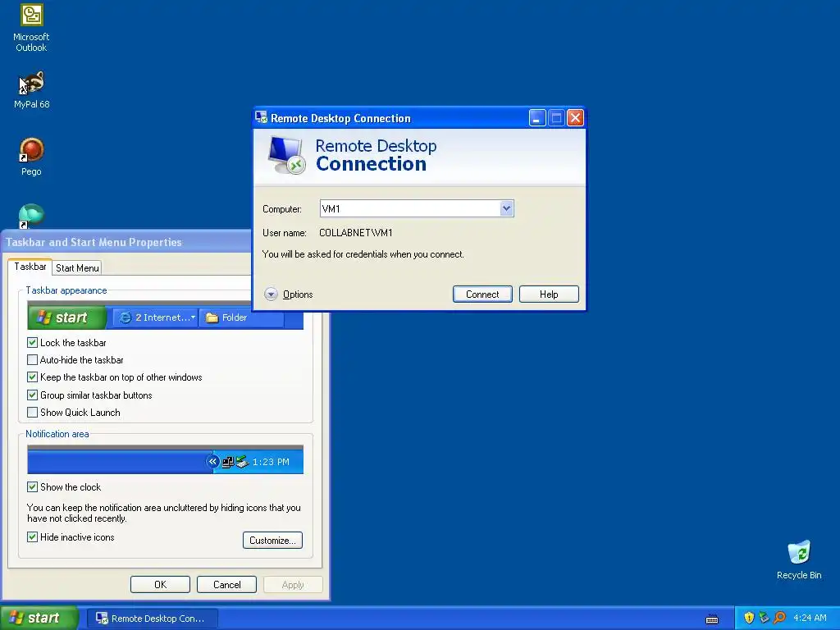
Task: Select the Pego desktop icon
Action: pyautogui.click(x=31, y=157)
